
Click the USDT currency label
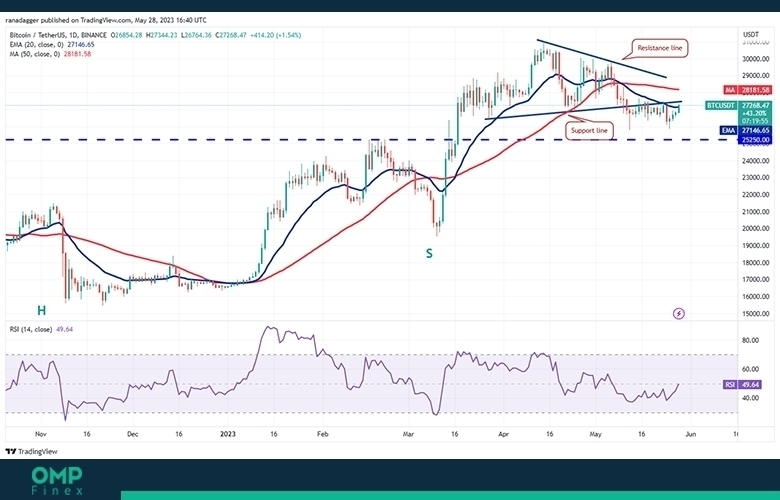pyautogui.click(x=751, y=35)
